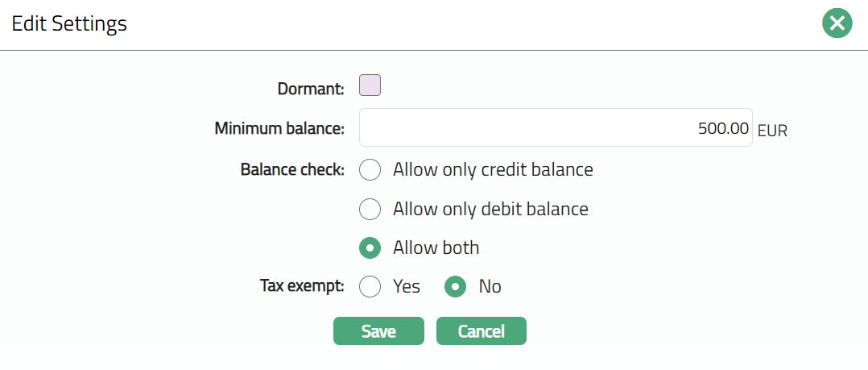This screenshot has height=370, width=868.
Task: Select the radio circle for only debit balance
Action: coord(370,209)
